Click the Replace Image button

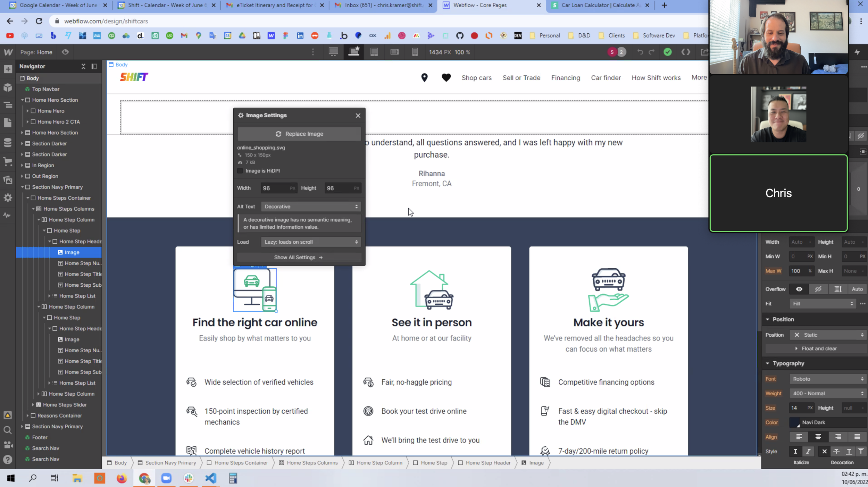(299, 134)
